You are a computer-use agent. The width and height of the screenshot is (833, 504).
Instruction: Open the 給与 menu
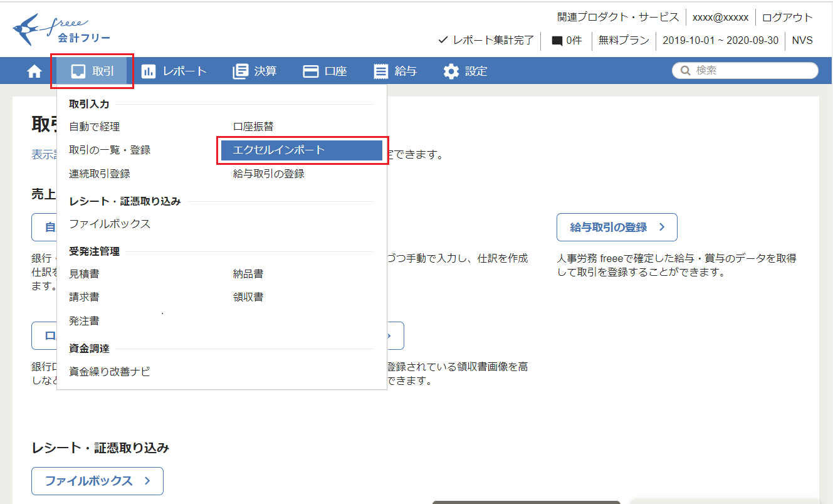tap(395, 71)
